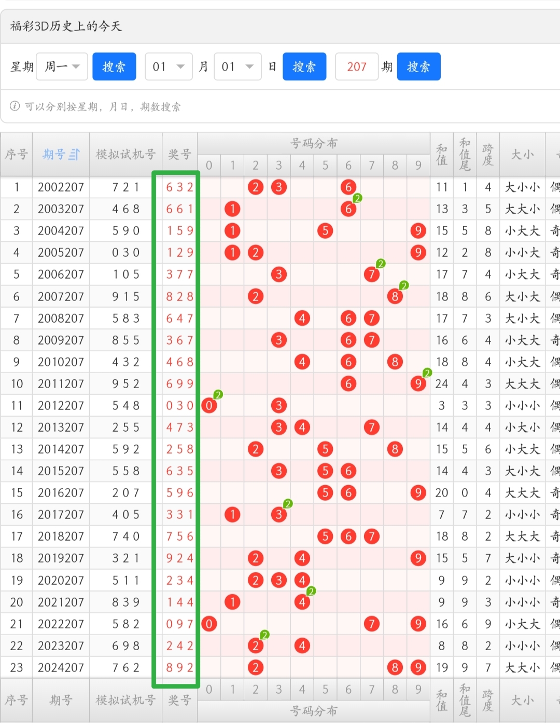
Task: Select issue number 2016207
Action: [61, 493]
